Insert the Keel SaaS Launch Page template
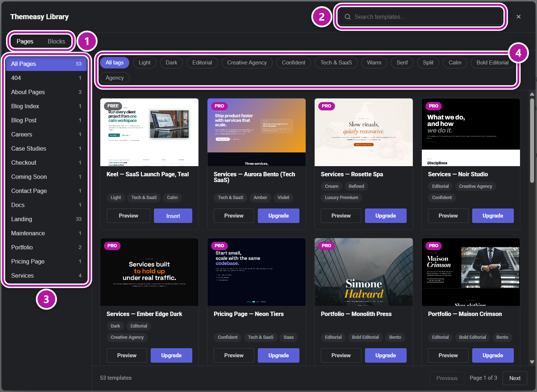 [173, 216]
